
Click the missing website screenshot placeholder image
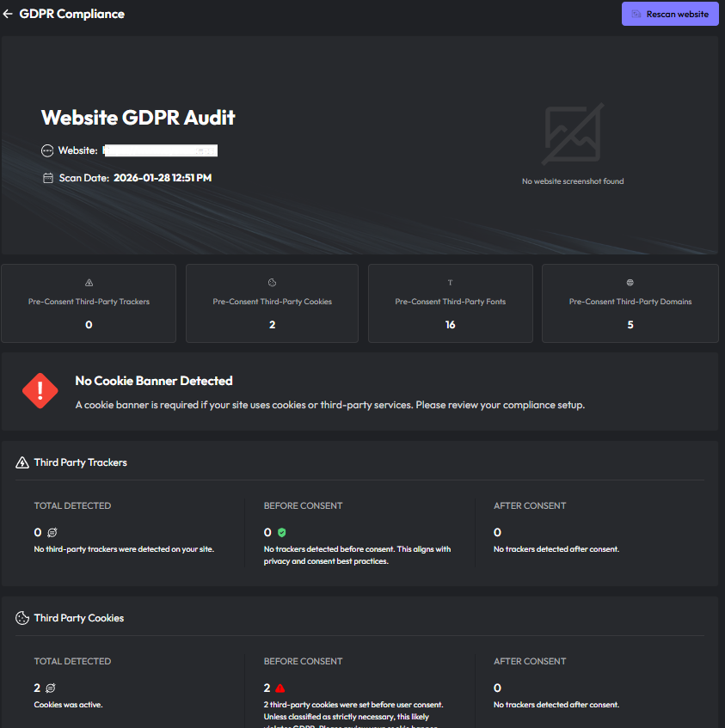[x=573, y=134]
